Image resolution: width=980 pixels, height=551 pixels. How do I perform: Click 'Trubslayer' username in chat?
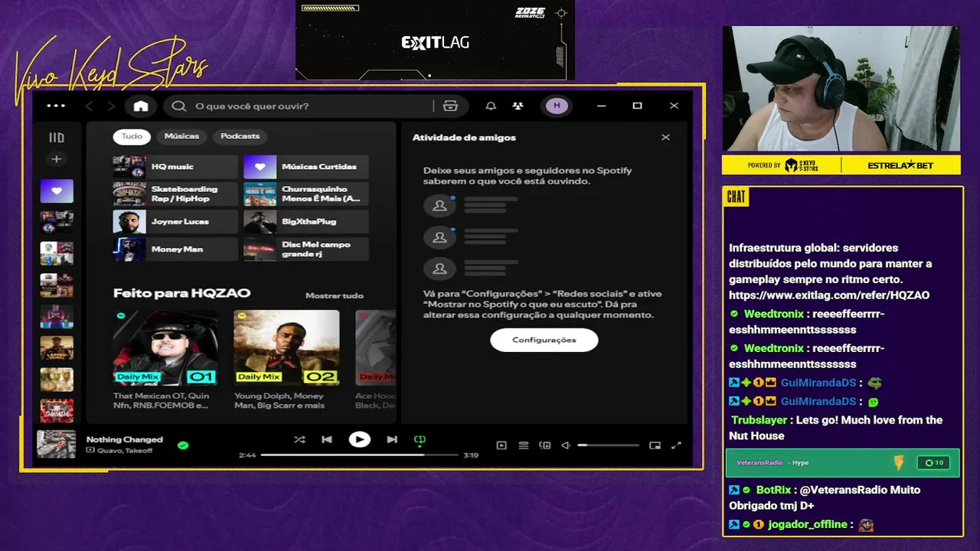pos(759,420)
